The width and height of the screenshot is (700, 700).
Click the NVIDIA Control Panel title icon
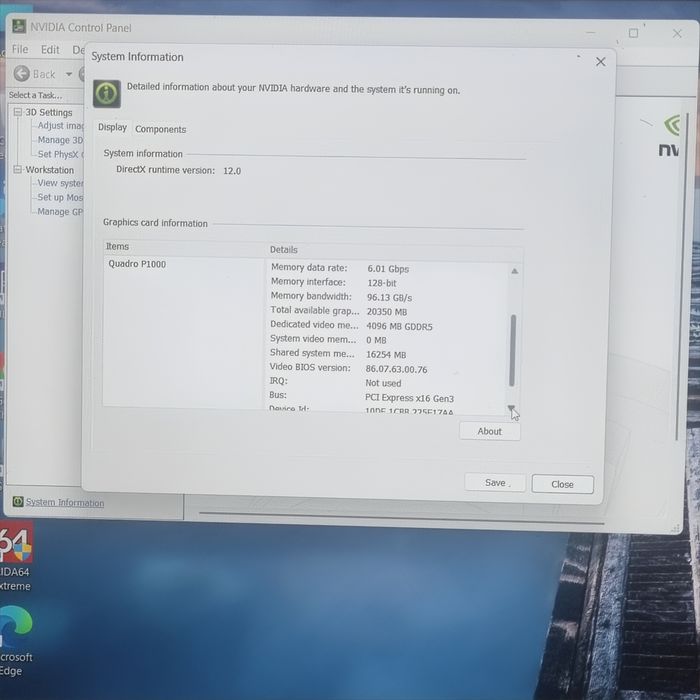click(19, 26)
